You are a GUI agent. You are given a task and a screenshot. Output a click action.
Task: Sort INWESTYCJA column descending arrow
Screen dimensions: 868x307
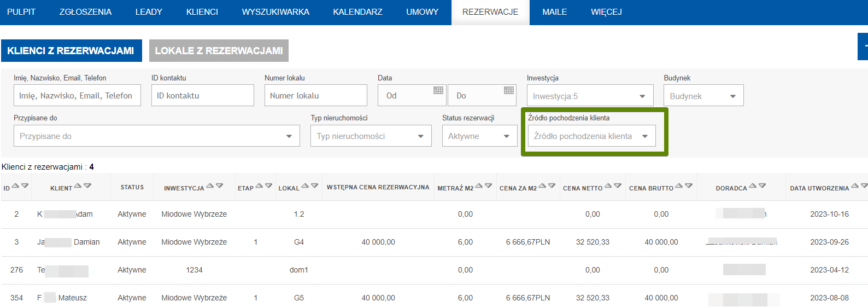(220, 186)
